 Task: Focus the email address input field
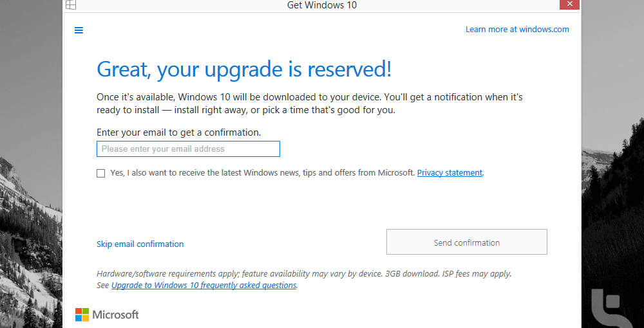(188, 149)
